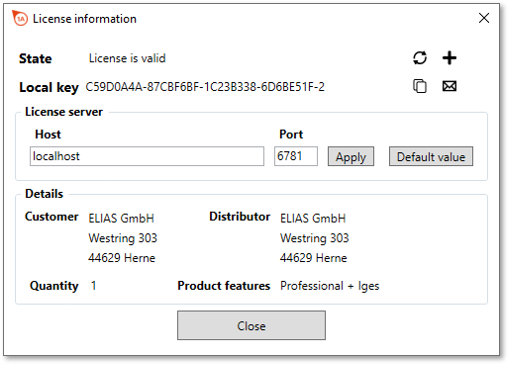Click the Host field containing localhost

[147, 156]
